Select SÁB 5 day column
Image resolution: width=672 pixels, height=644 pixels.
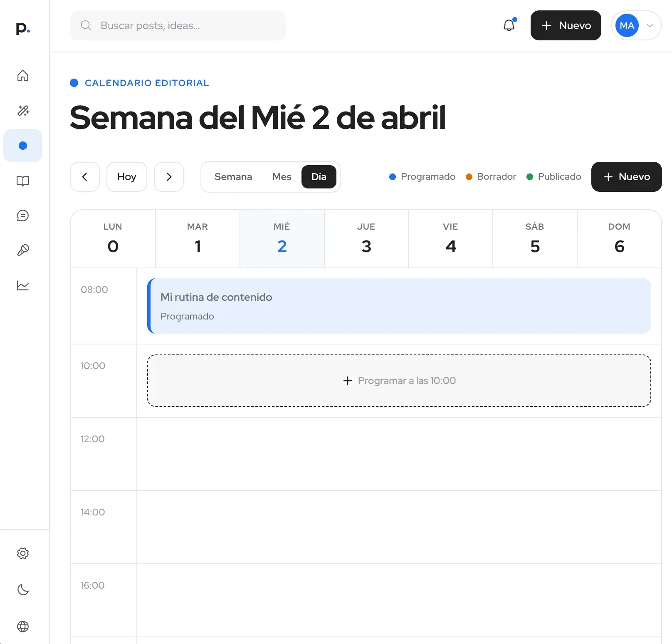535,239
